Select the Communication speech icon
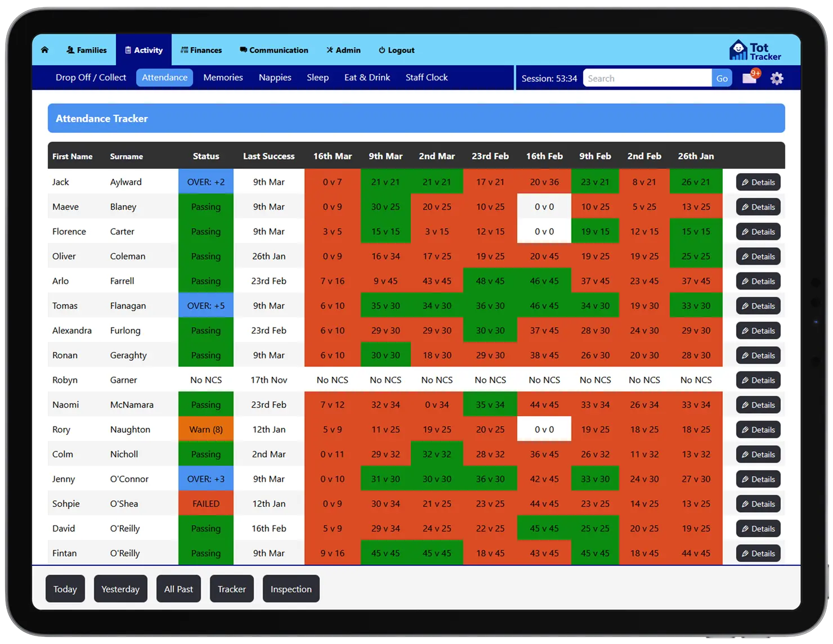Image resolution: width=833 pixels, height=644 pixels. point(243,49)
